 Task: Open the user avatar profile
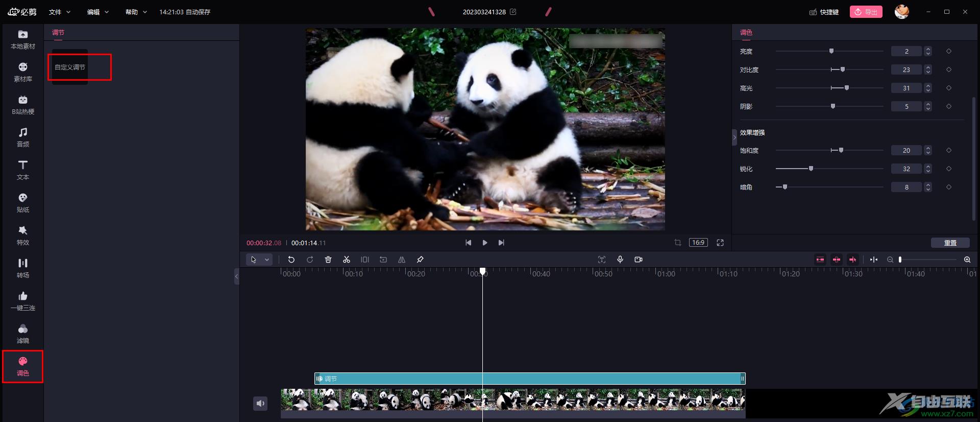(x=902, y=11)
